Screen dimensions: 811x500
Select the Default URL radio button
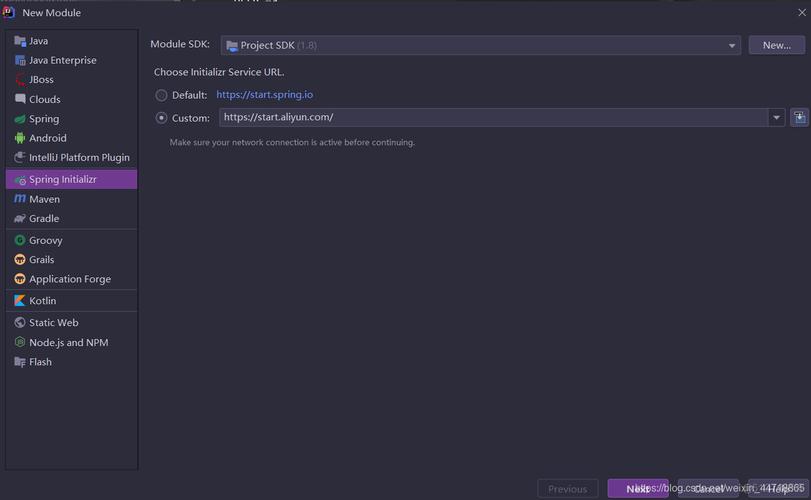tap(161, 95)
